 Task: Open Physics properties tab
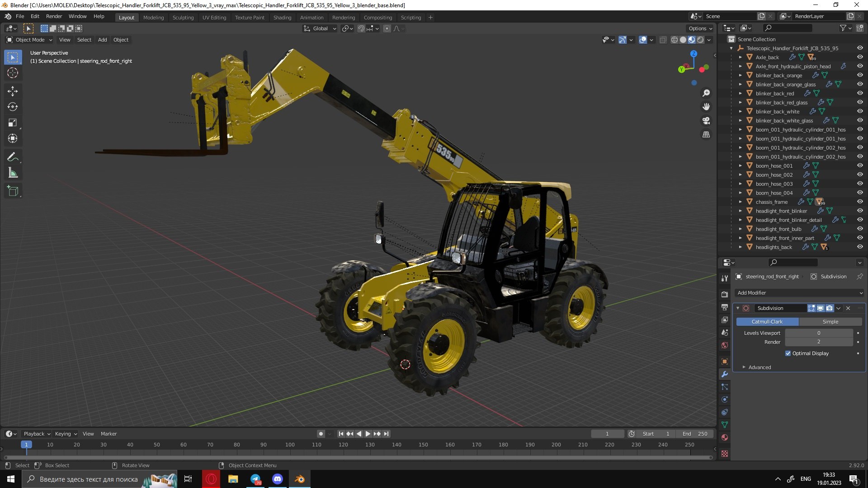pyautogui.click(x=725, y=399)
